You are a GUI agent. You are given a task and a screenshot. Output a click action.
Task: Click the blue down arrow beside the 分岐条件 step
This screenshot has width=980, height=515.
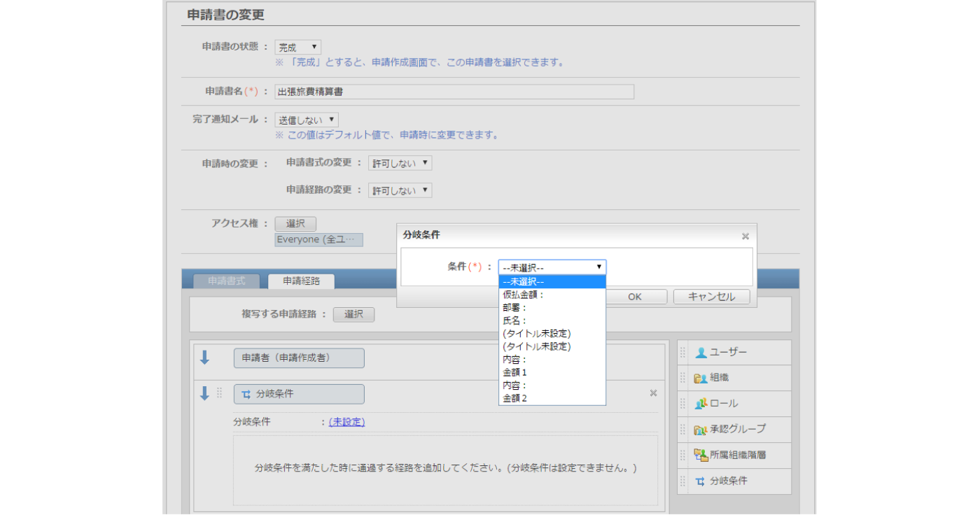pyautogui.click(x=204, y=394)
